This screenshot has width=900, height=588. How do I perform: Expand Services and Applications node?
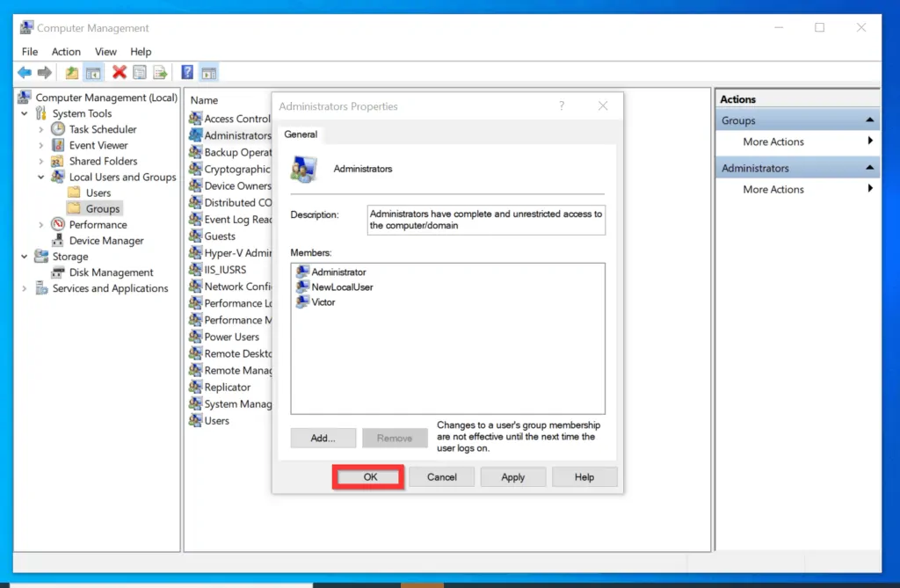pos(25,288)
